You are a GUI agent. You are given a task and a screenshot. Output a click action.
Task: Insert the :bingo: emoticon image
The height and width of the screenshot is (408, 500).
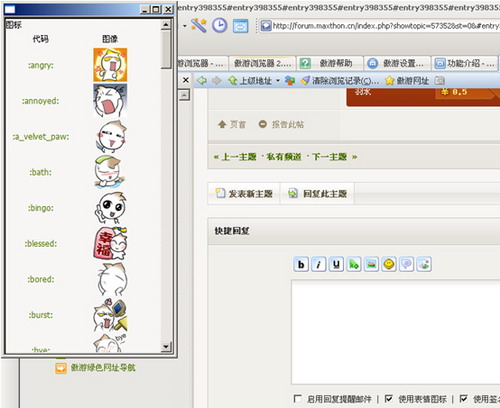[110, 208]
